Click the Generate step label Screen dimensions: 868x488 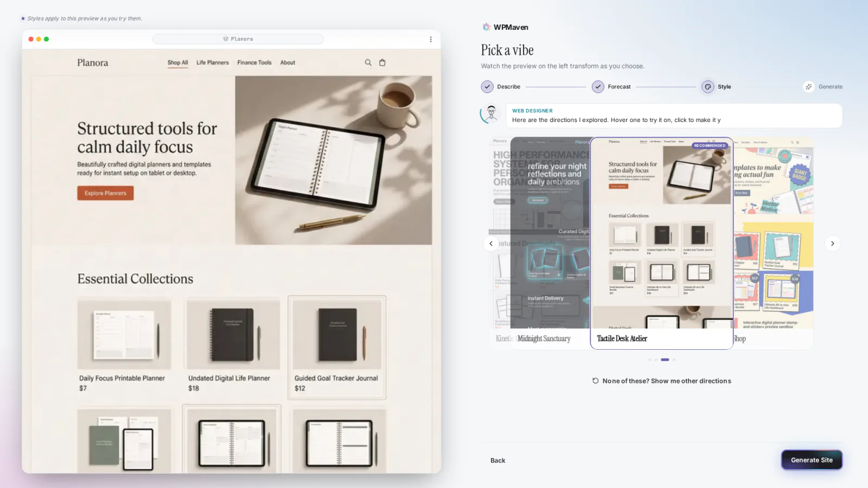pyautogui.click(x=831, y=87)
